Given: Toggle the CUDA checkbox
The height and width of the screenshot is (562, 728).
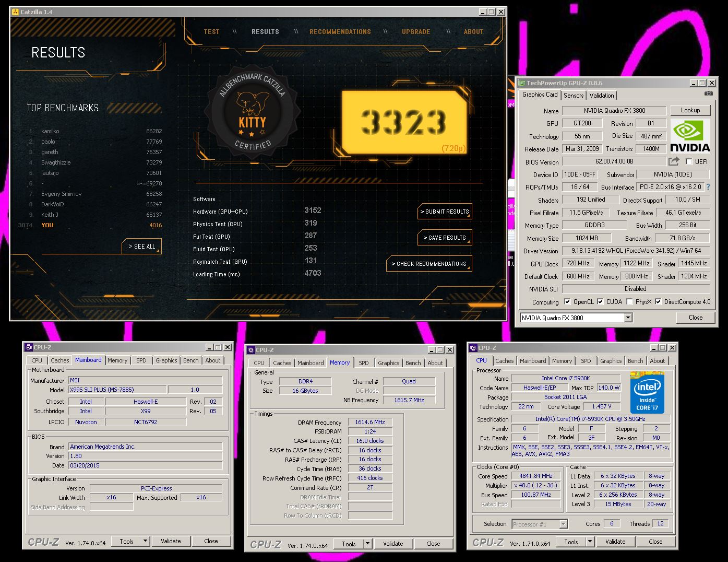Looking at the screenshot, I should coord(600,302).
